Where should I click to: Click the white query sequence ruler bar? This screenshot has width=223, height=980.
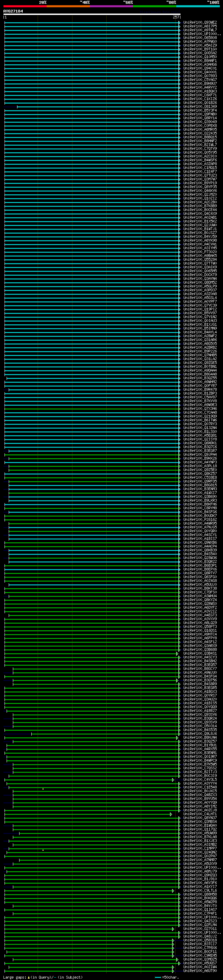click(92, 15)
